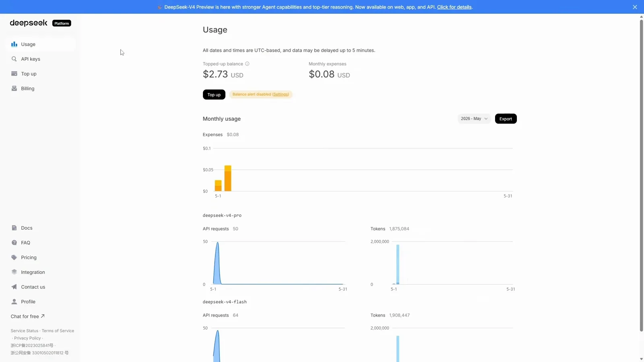Open the 2026 - May month dropdown
Screen dimensions: 644x362
(474, 119)
